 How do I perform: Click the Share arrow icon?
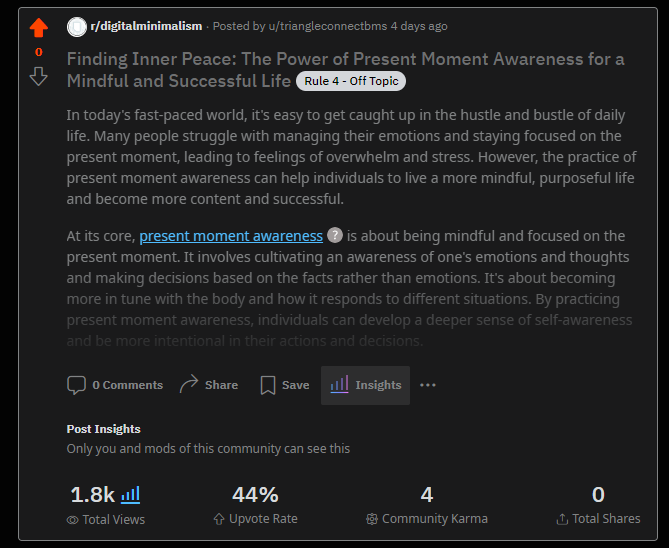189,385
